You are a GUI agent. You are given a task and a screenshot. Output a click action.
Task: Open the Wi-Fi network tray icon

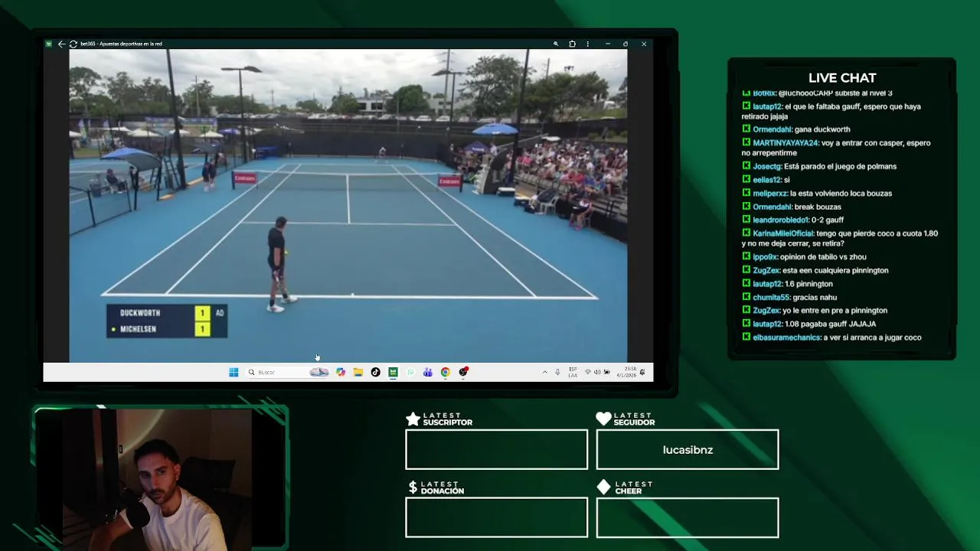[587, 372]
